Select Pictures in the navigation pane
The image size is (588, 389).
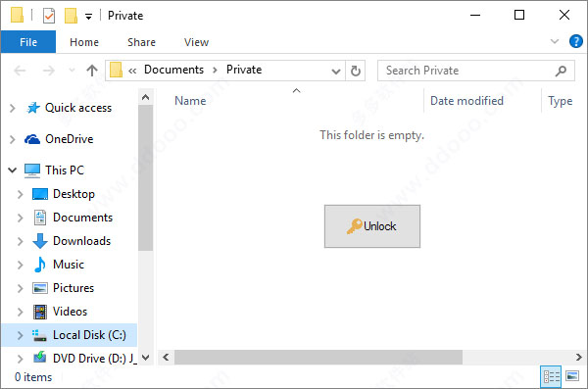pos(73,288)
